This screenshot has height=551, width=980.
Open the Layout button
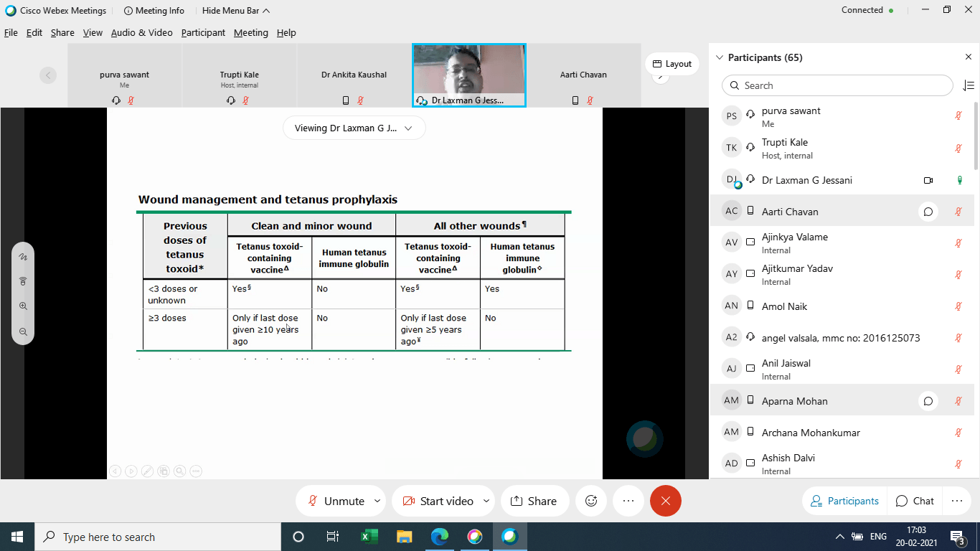point(672,64)
